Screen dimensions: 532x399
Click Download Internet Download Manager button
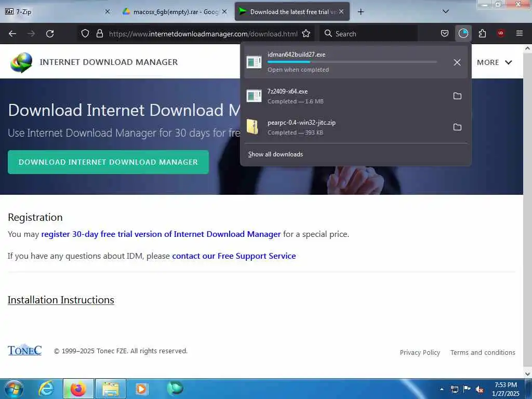pyautogui.click(x=108, y=162)
